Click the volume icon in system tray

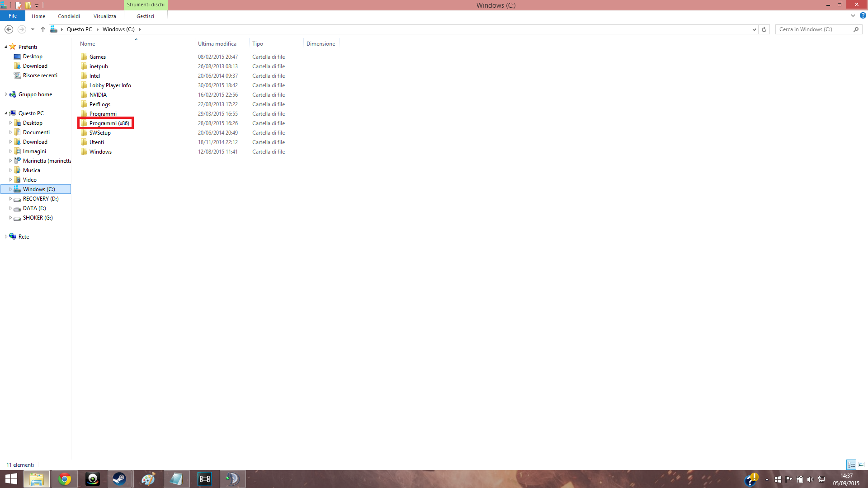[x=810, y=479]
